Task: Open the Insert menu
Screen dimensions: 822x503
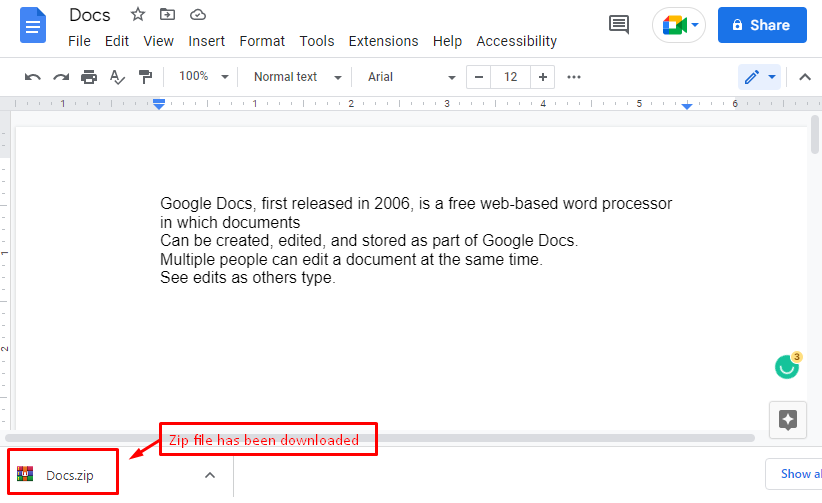Action: click(207, 41)
